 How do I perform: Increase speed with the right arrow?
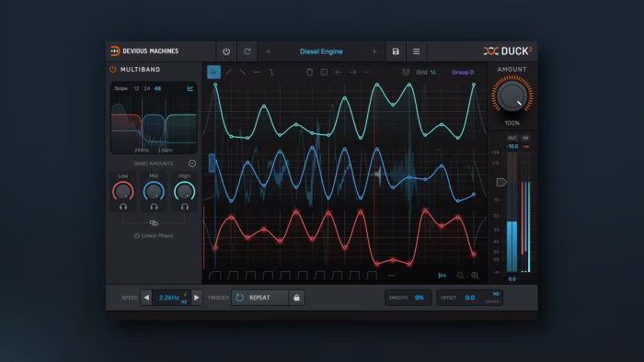196,298
